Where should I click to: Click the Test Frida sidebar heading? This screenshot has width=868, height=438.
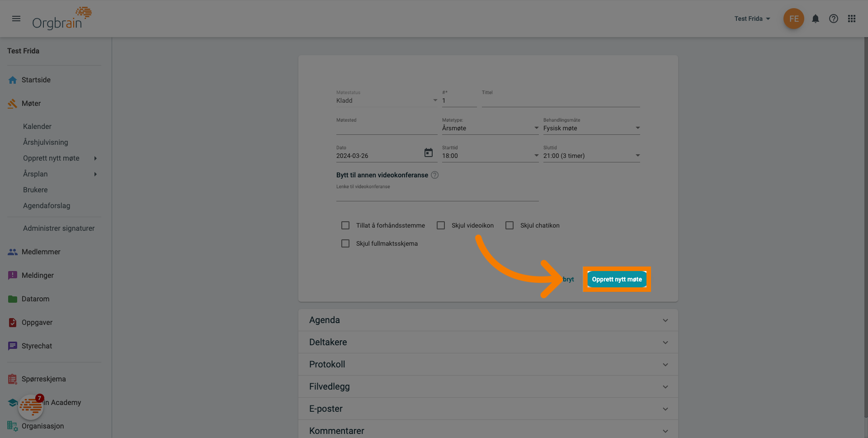click(x=23, y=51)
